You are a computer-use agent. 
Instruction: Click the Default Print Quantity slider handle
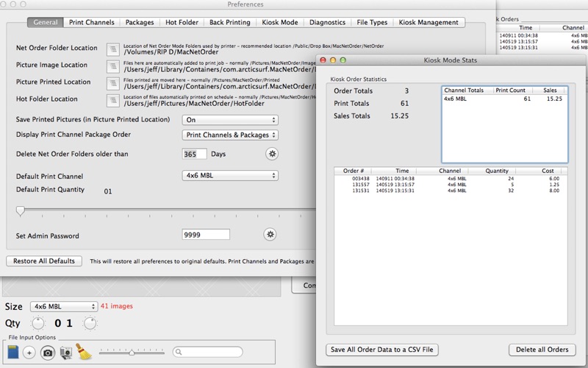coord(21,211)
